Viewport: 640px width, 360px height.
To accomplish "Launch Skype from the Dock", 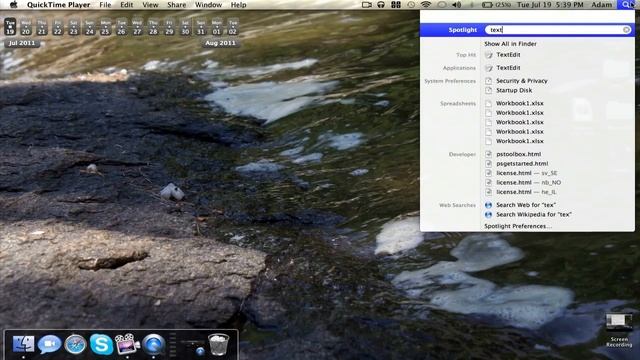I will pos(101,344).
